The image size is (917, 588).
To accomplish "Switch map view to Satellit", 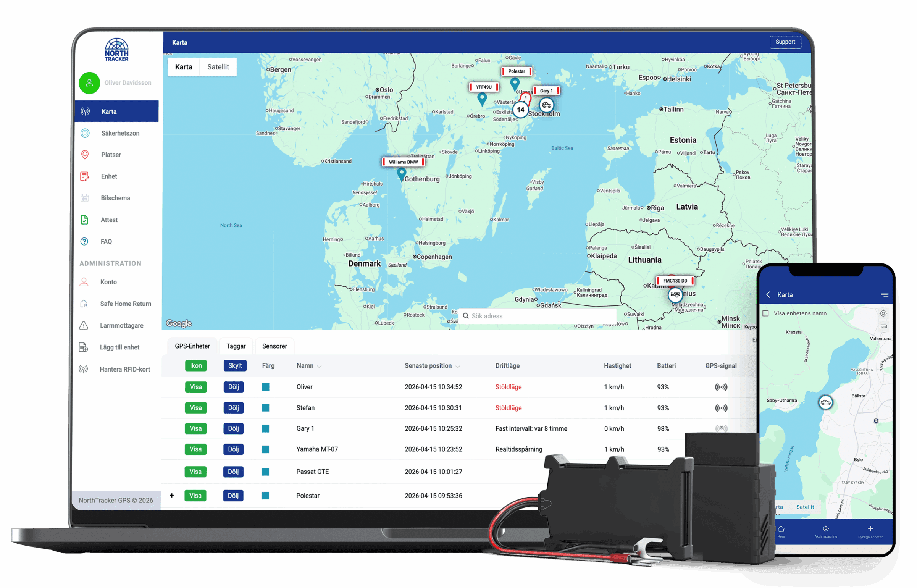I will pos(218,67).
